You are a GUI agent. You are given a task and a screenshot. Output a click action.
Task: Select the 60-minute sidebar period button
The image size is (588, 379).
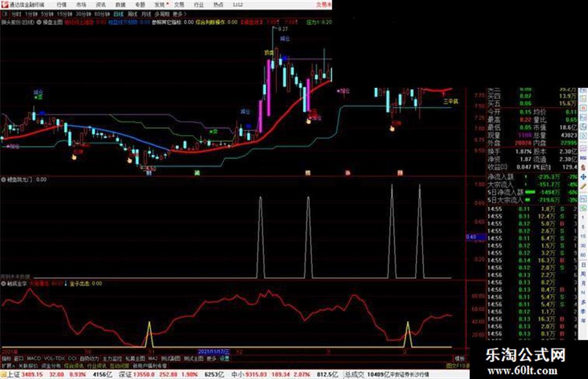(583, 255)
